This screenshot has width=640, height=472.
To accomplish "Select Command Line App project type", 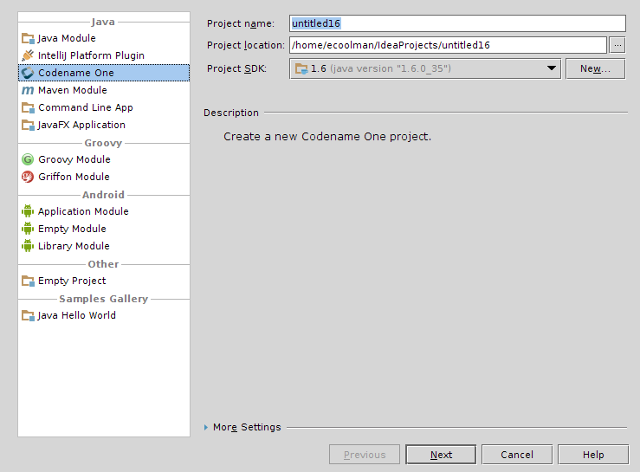I will pyautogui.click(x=85, y=107).
